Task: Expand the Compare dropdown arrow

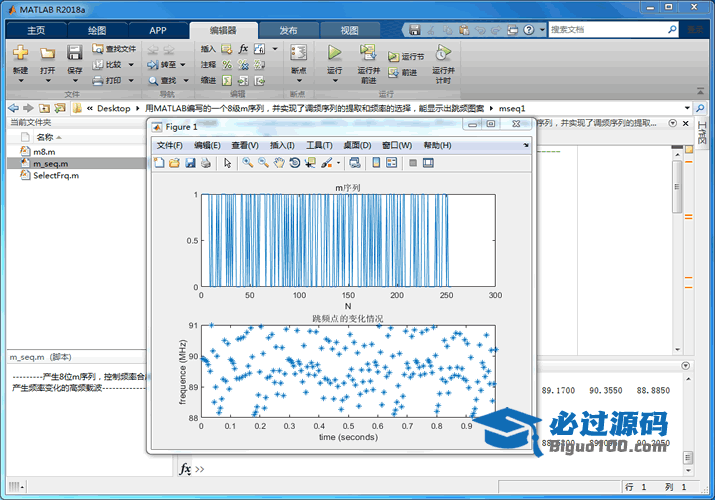Action: (x=131, y=65)
